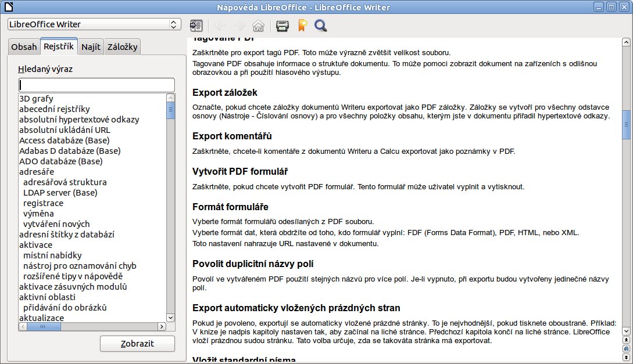Click the Hledaný výraz search field

(96, 85)
